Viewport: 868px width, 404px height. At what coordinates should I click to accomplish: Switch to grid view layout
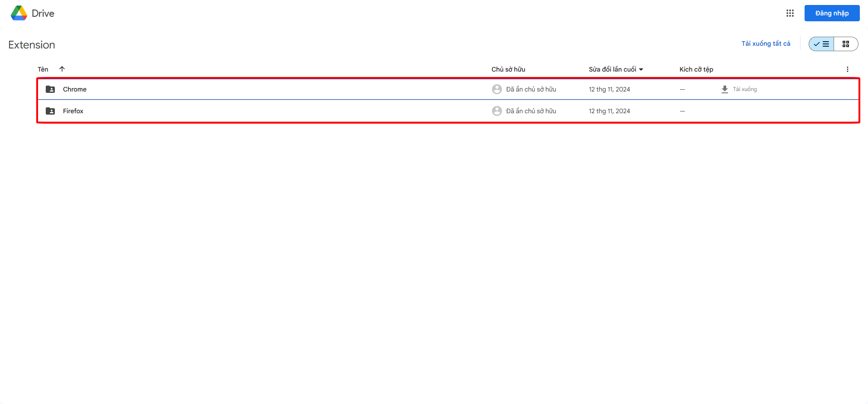click(846, 44)
